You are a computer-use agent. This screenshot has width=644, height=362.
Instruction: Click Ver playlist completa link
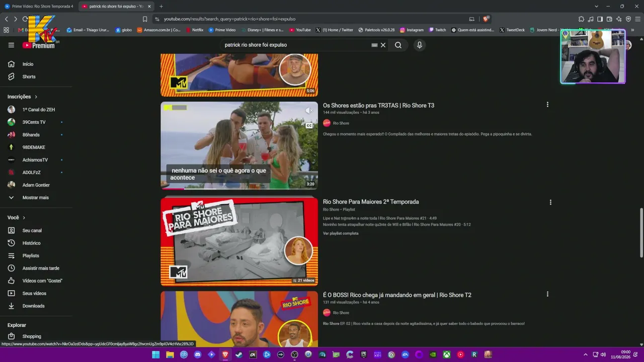(341, 233)
